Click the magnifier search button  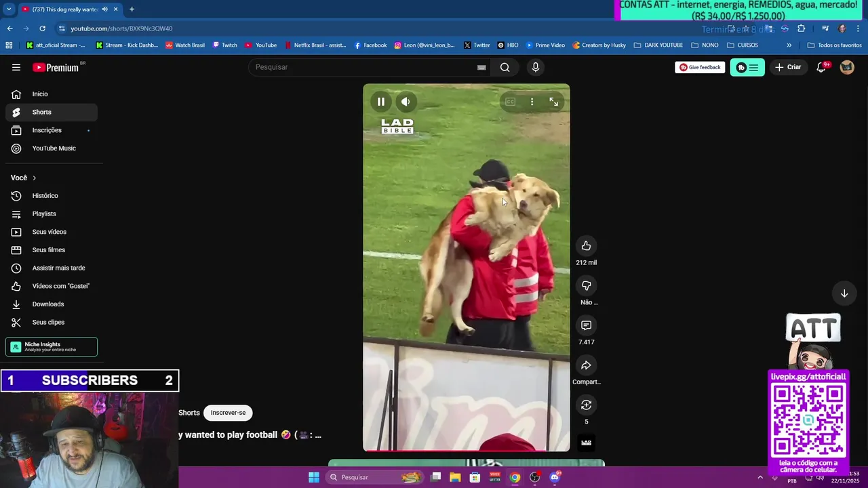505,67
